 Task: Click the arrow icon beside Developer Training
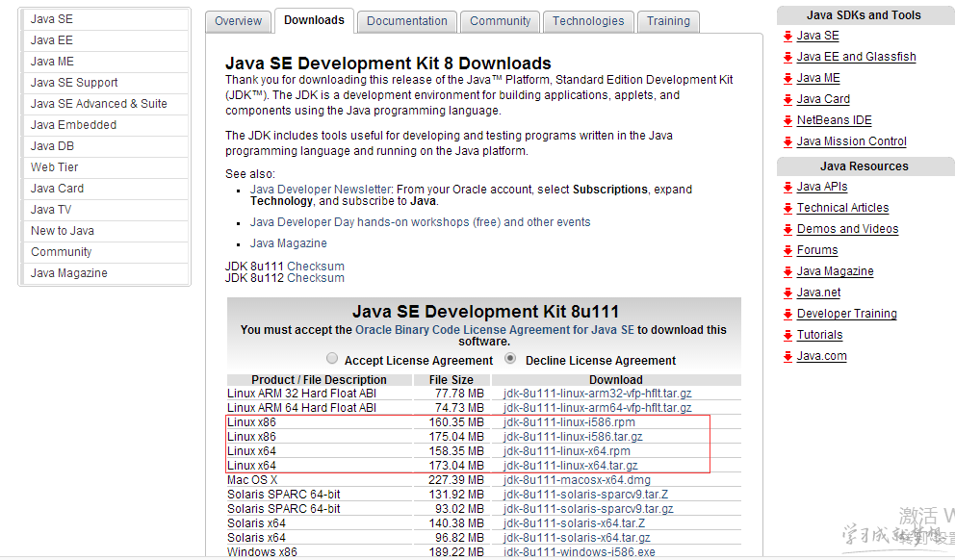787,314
